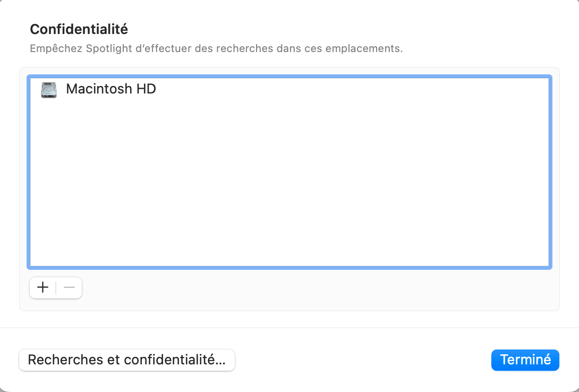Click the Macintosh HD label text
Screen dimensions: 579x392
(x=110, y=89)
